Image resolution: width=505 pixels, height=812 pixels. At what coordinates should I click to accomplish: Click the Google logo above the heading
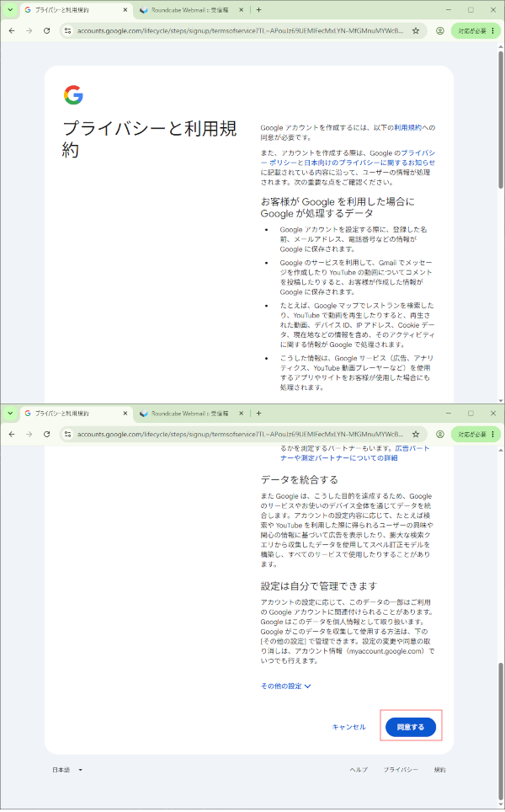click(73, 95)
